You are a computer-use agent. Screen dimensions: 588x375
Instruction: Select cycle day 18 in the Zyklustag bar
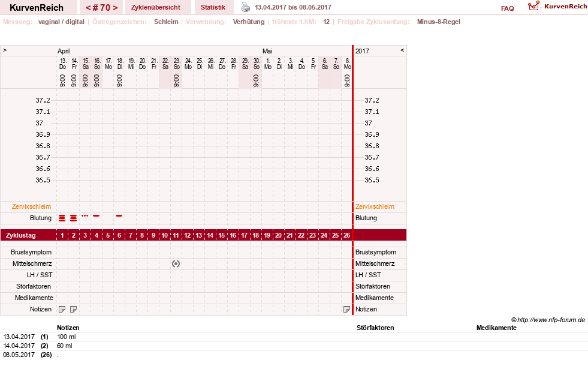(x=255, y=235)
